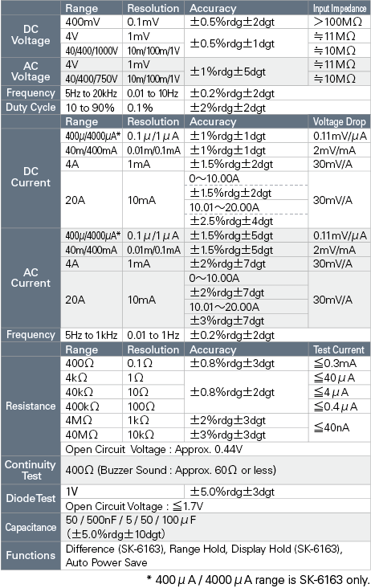Select the SK-6163 only footnote text
Image resolution: width=371 pixels, height=588 pixels.
point(259,580)
